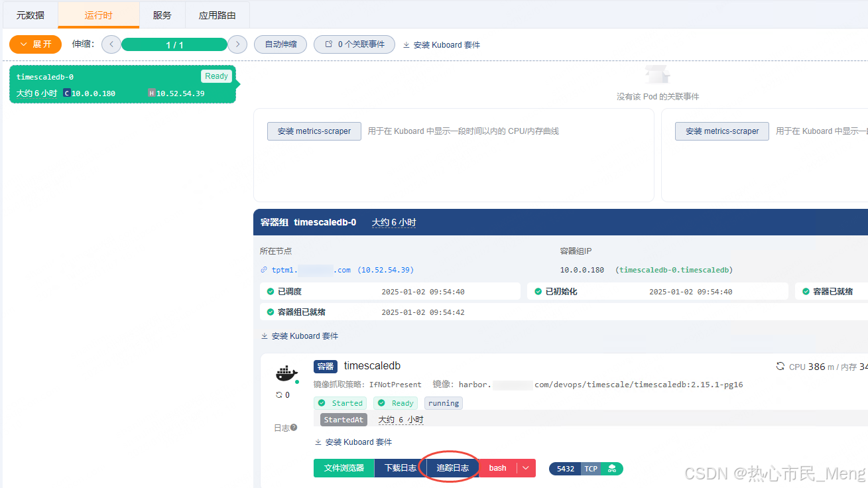Click the top toolbar 安装 Kuboard 套件 link
Screen dimensions: 868x488
[441, 45]
